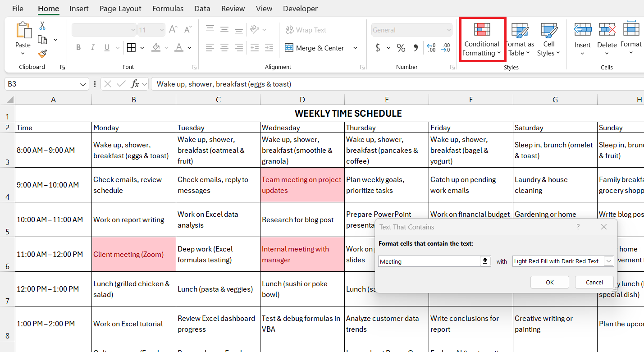Screen dimensions: 644x352
Task: Click the Insert Function fx icon
Action: click(135, 84)
